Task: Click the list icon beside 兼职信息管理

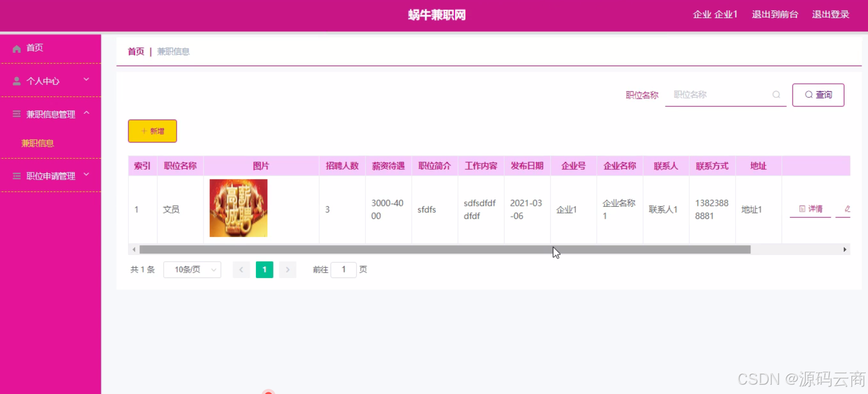Action: coord(16,114)
